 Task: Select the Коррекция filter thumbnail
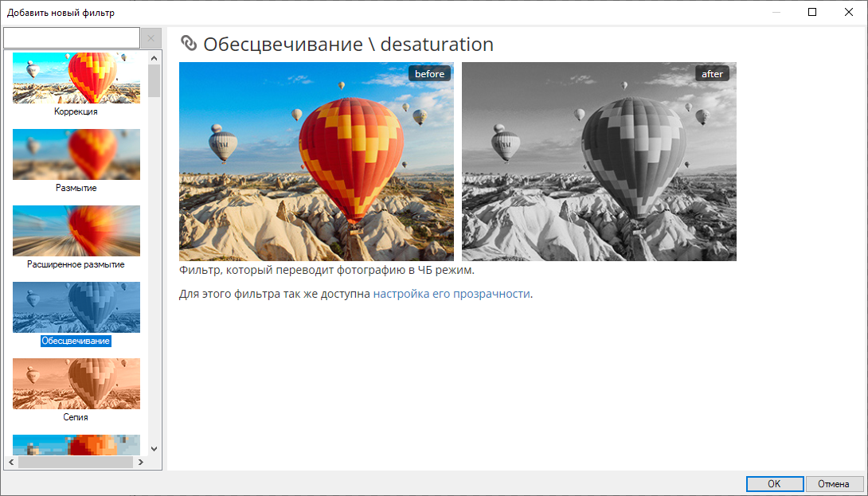tap(76, 78)
